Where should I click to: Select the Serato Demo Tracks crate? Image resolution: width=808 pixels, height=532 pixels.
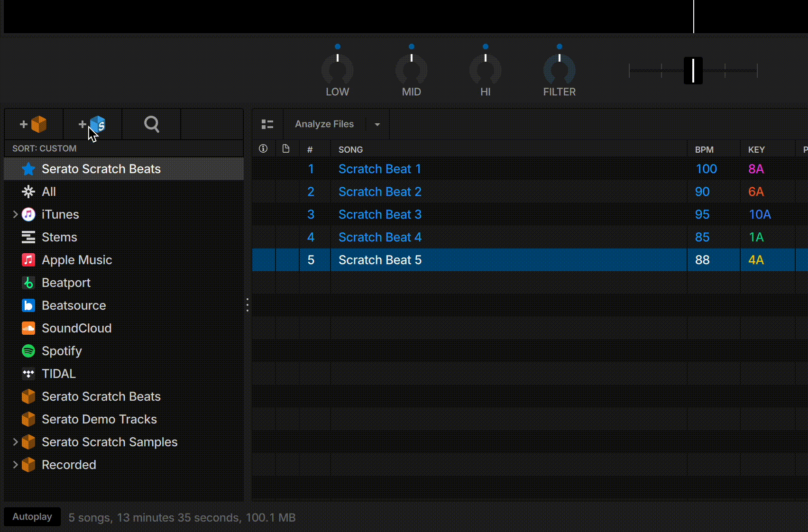click(124, 419)
